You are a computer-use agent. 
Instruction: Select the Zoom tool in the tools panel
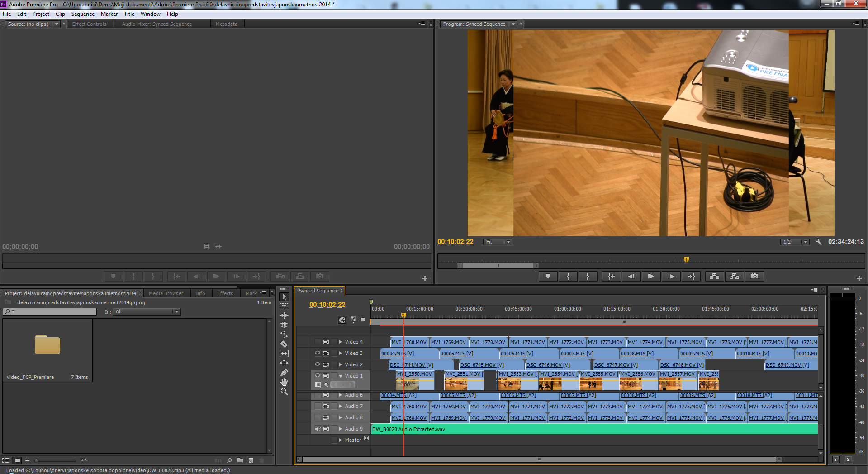pyautogui.click(x=284, y=392)
